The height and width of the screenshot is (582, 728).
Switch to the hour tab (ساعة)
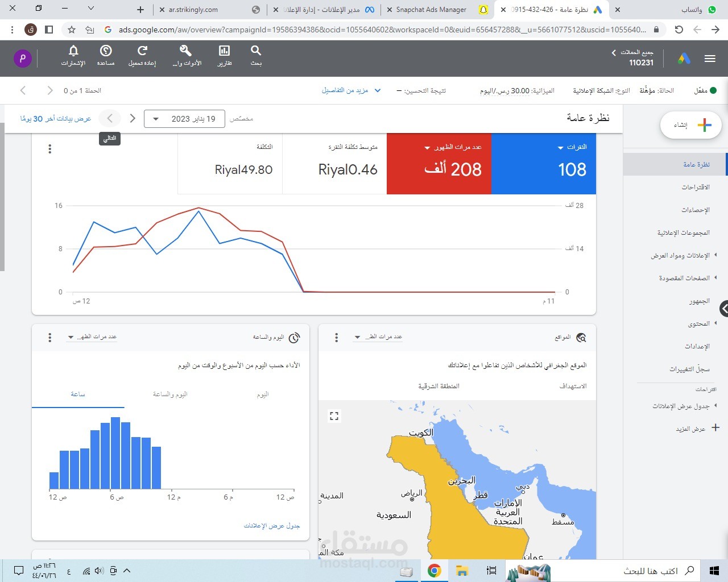[x=78, y=394]
